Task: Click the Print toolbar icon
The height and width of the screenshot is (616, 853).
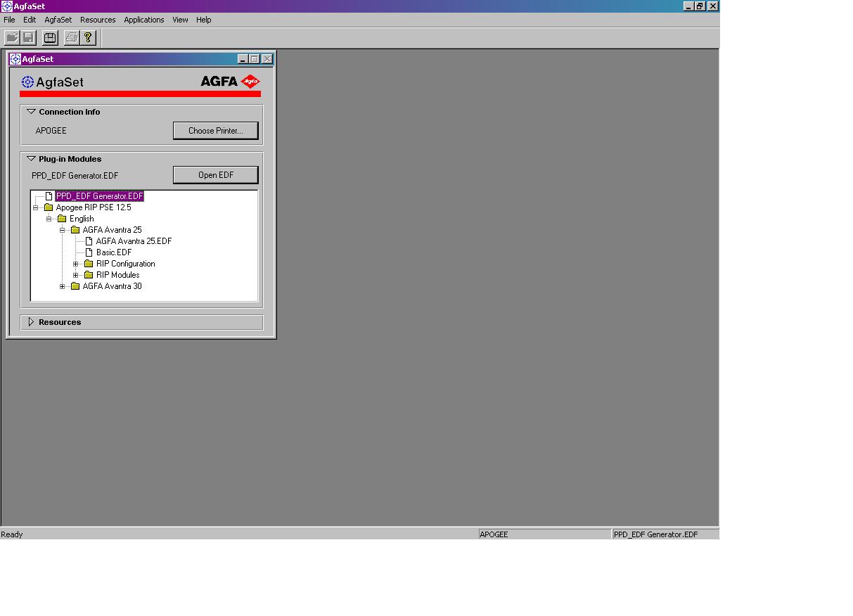Action: [x=71, y=38]
